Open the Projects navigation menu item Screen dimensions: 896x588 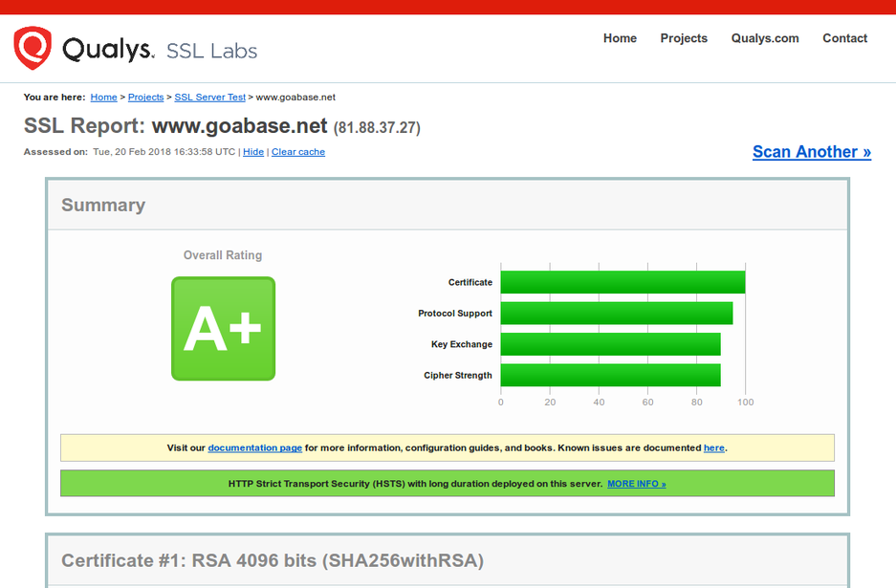pyautogui.click(x=684, y=38)
